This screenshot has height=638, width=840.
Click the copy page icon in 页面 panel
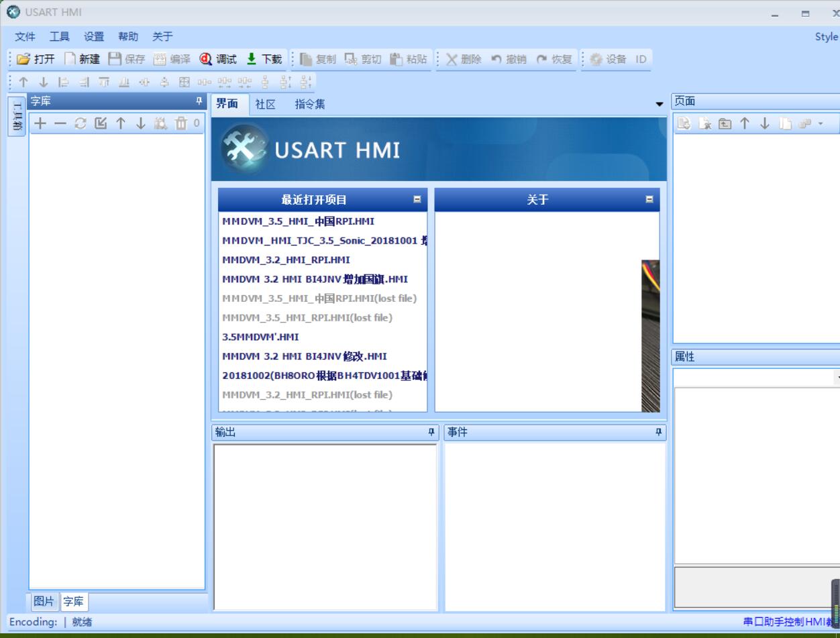pos(785,123)
